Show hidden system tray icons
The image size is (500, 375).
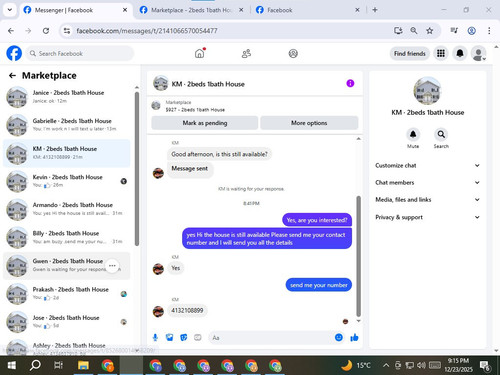[x=386, y=365]
